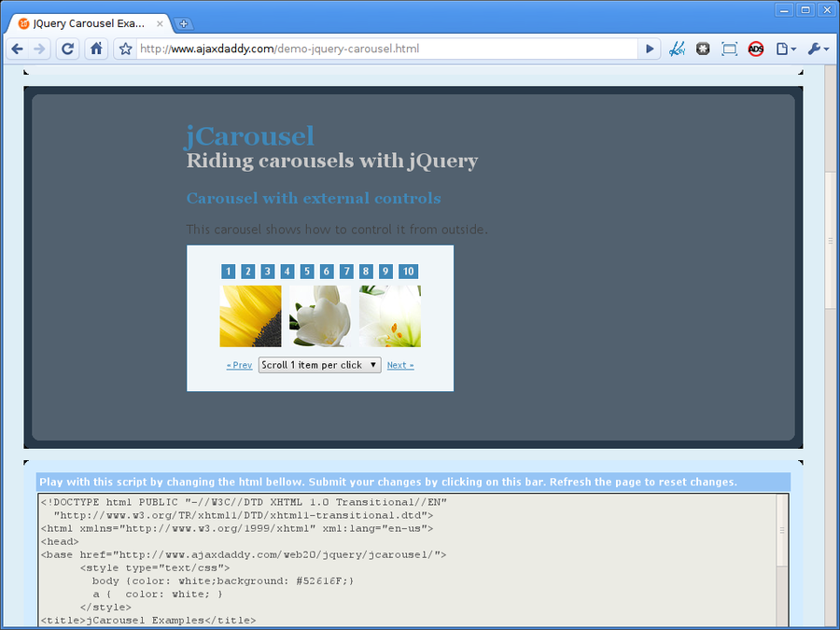The height and width of the screenshot is (630, 840).
Task: Click the jCarousel heading
Action: (249, 136)
